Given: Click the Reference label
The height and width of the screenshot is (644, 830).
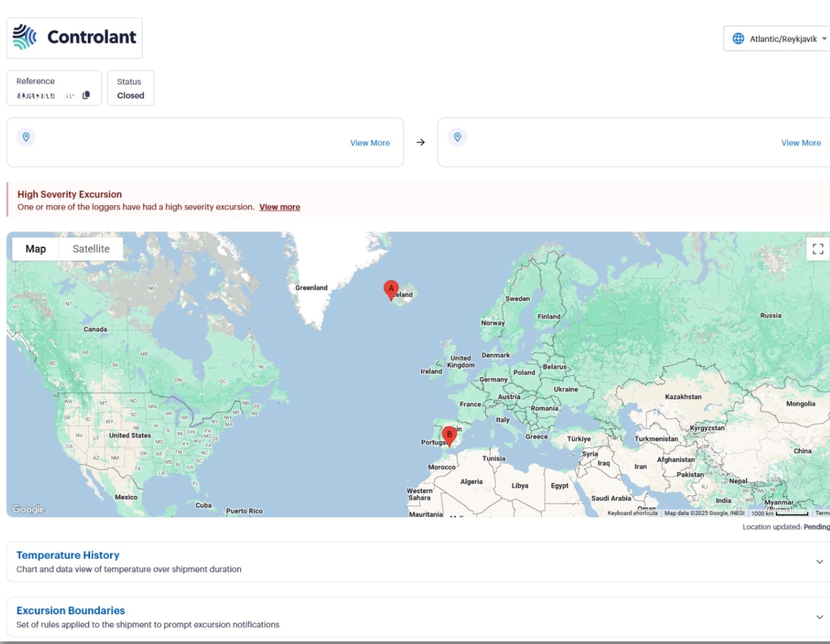Looking at the screenshot, I should 35,81.
